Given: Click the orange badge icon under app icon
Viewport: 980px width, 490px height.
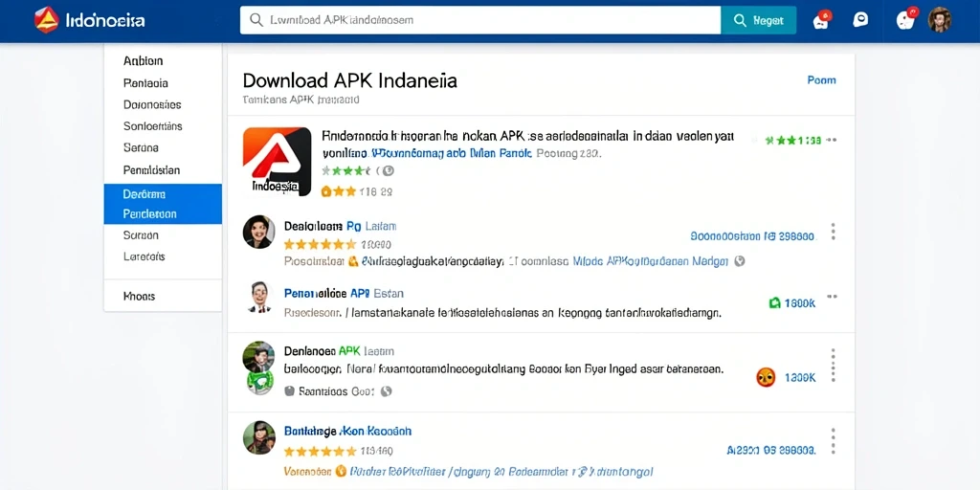Looking at the screenshot, I should [x=326, y=191].
